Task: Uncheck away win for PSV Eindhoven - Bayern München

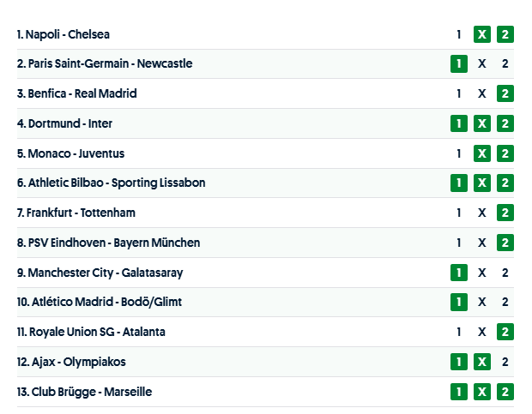Action: 505,243
